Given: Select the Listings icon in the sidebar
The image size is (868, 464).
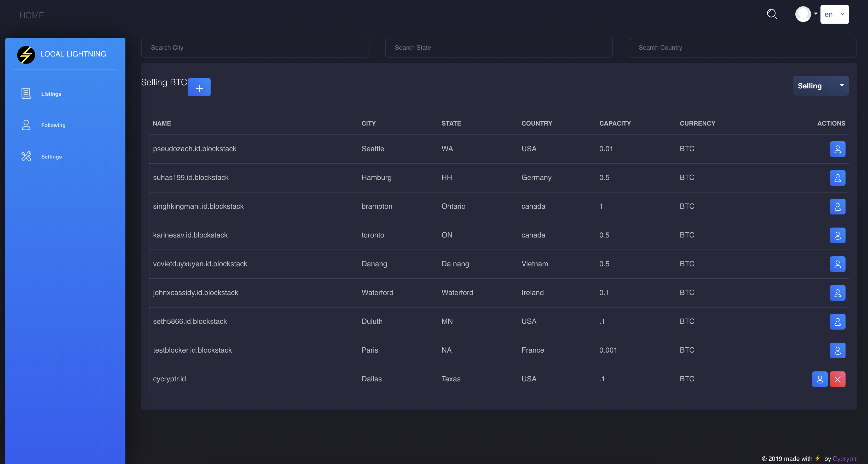Looking at the screenshot, I should [26, 94].
